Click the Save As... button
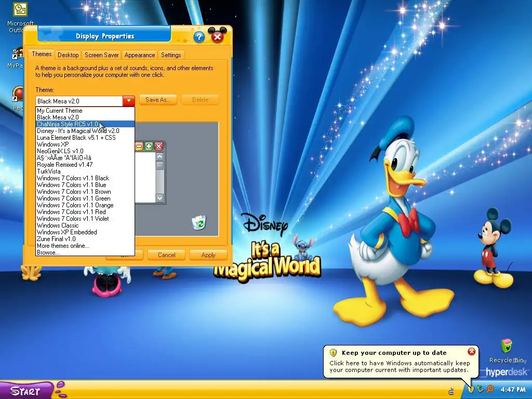Image resolution: width=532 pixels, height=399 pixels. coord(158,100)
